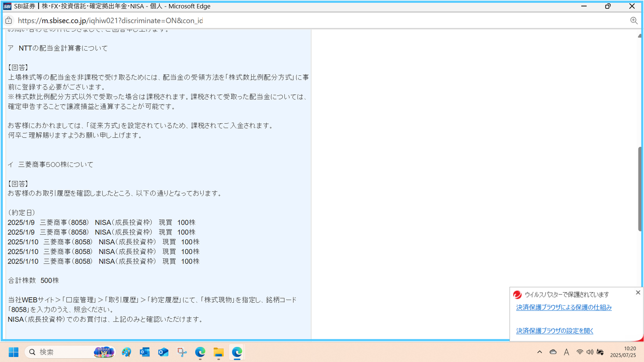Viewport: 644px width, 362px height.
Task: Restore down the Microsoft Edge window
Action: coord(608,7)
